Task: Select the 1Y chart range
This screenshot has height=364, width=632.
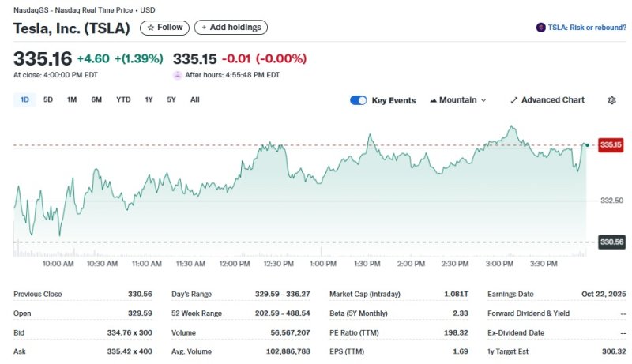Action: tap(149, 99)
